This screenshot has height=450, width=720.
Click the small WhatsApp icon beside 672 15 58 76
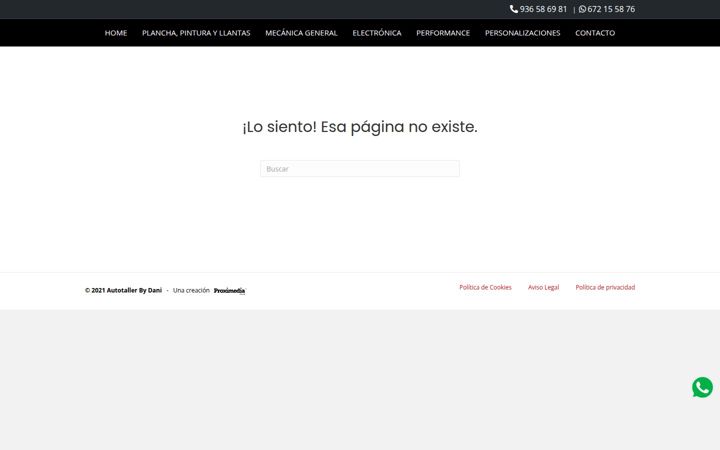(x=582, y=9)
